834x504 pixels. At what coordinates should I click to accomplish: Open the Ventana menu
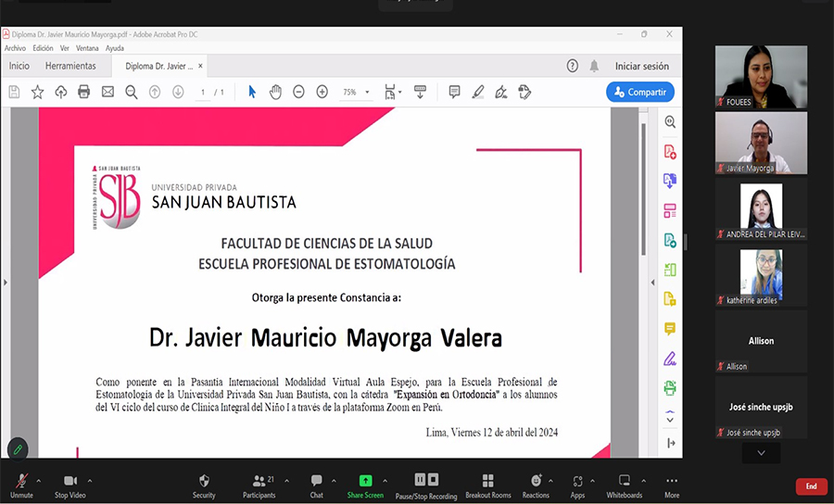tap(87, 48)
